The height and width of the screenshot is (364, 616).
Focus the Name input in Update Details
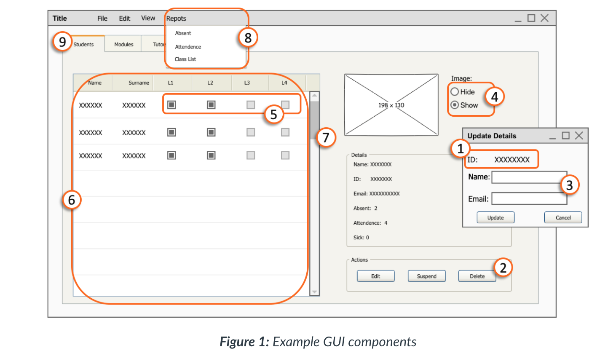coord(529,177)
